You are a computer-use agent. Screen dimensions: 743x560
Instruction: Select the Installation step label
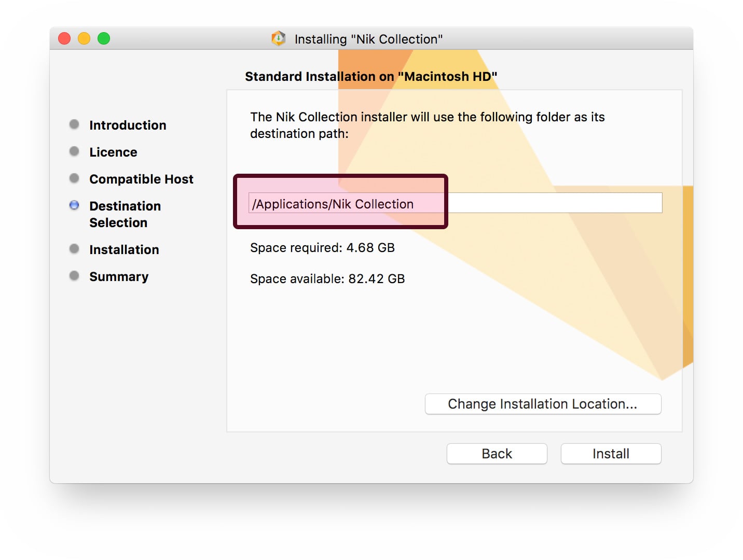point(124,250)
